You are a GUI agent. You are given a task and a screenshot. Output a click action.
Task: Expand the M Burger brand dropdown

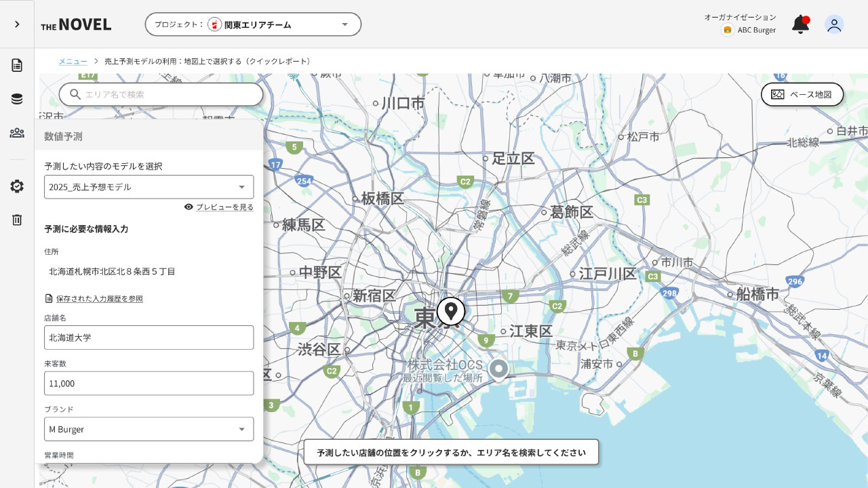149,429
